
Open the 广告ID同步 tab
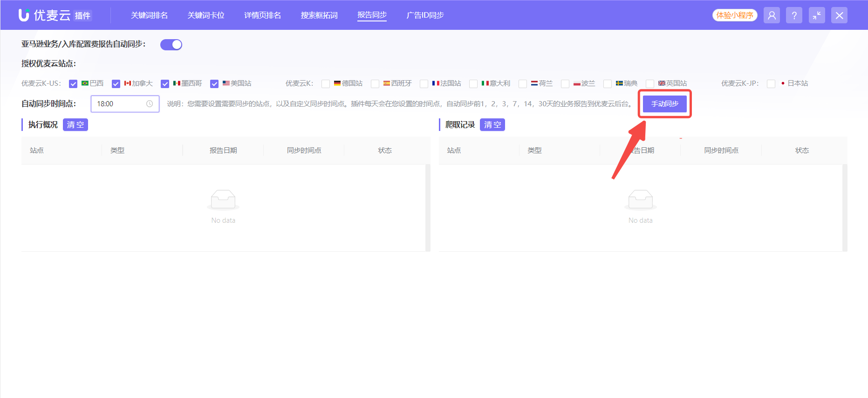coord(425,15)
